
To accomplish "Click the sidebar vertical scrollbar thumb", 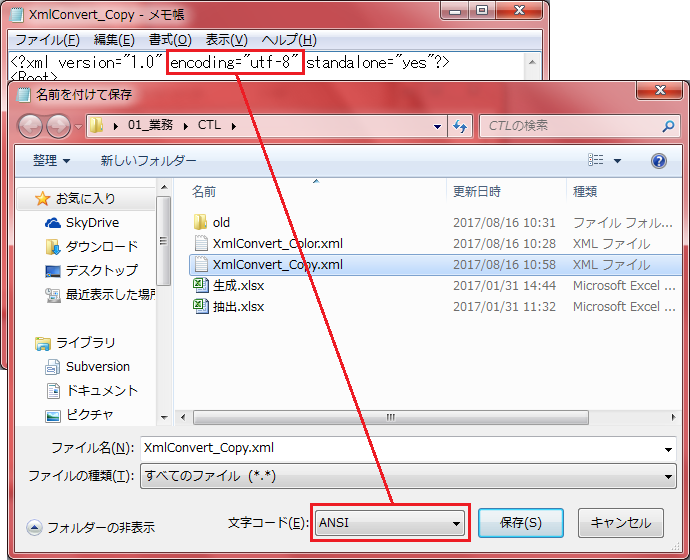I will [x=163, y=241].
